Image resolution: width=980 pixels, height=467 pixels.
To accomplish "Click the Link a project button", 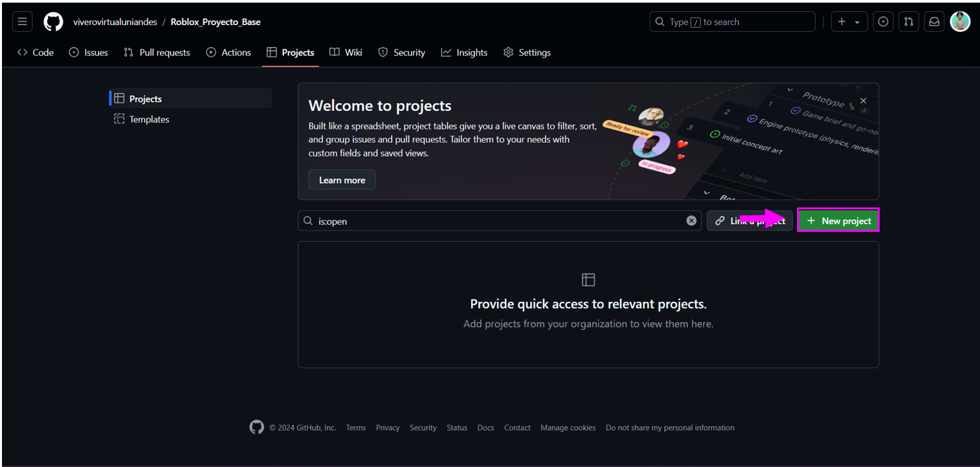I will coord(750,221).
